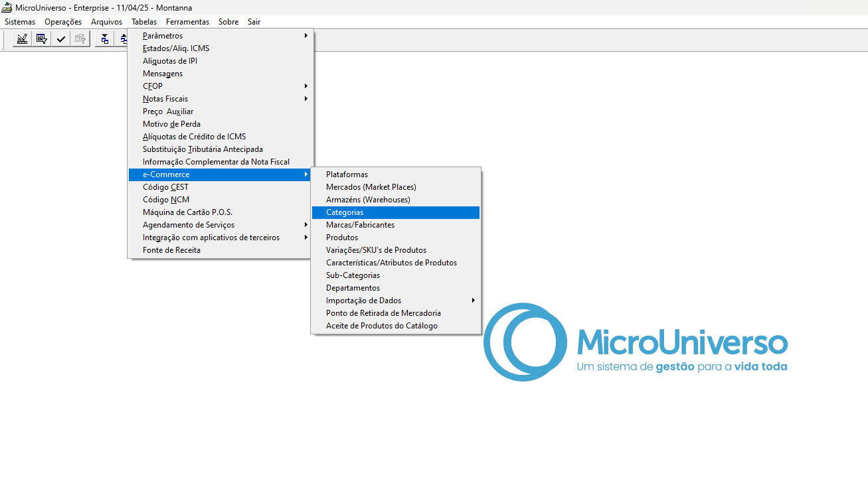Select Marcas/Fabricantes
Screen dimensions: 868x491
tap(396, 225)
